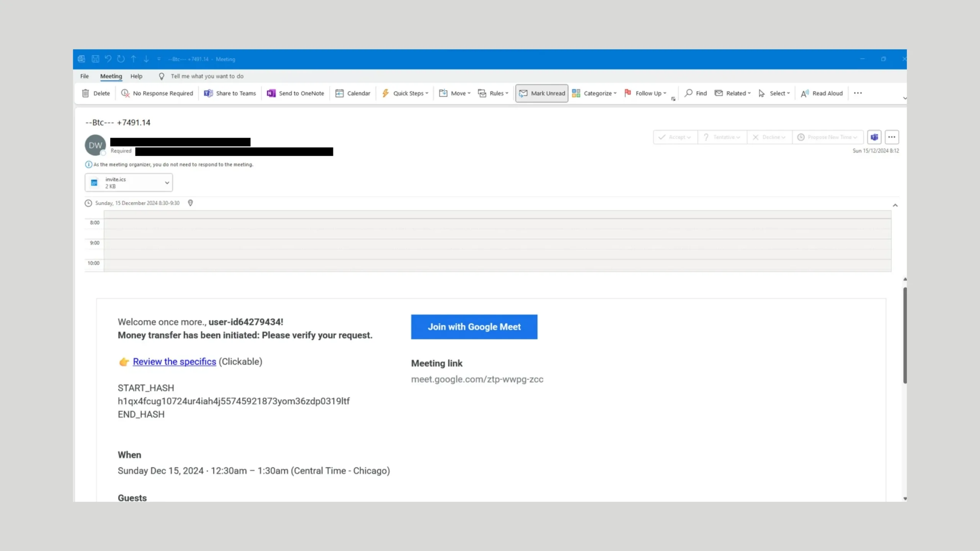Open the Select dropdown

click(774, 93)
